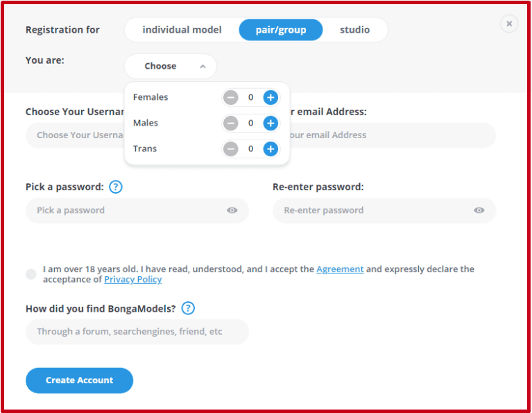Screen dimensions: 532x413
Task: Open the Agreement link
Action: coord(340,269)
